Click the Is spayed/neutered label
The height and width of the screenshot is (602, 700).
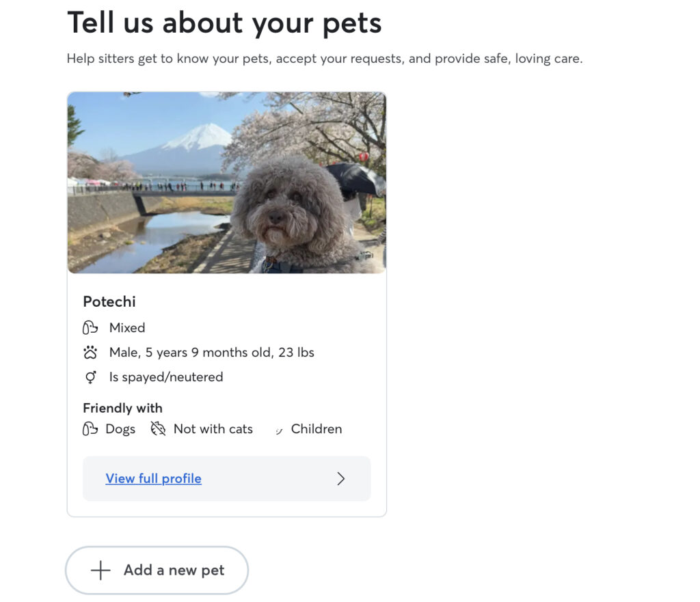(x=166, y=377)
